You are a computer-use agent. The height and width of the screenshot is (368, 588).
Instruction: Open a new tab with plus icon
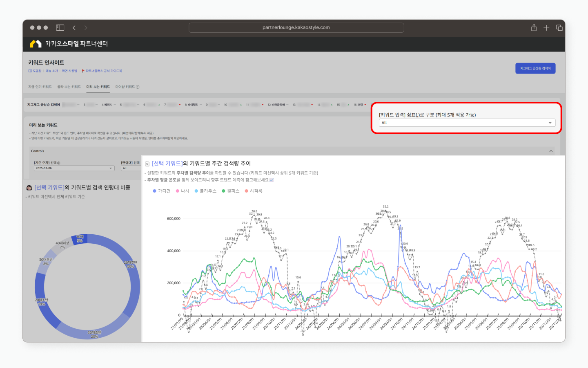(546, 28)
